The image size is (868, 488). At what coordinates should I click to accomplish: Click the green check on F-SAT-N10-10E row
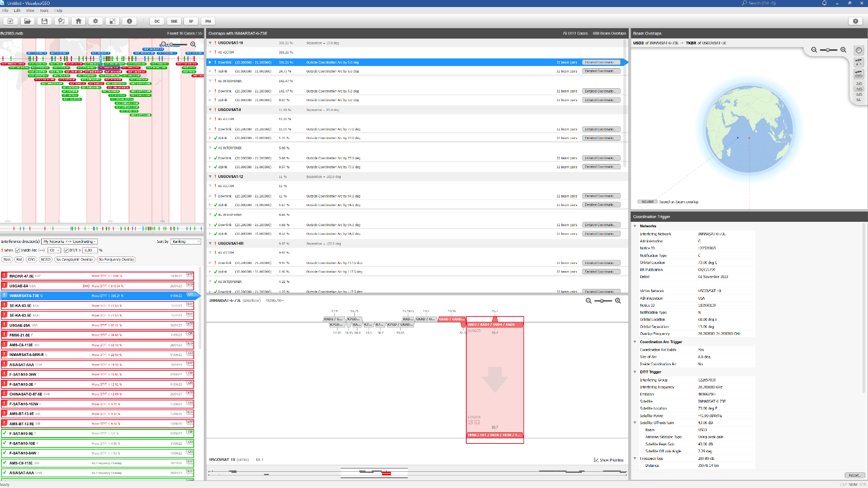click(4, 443)
